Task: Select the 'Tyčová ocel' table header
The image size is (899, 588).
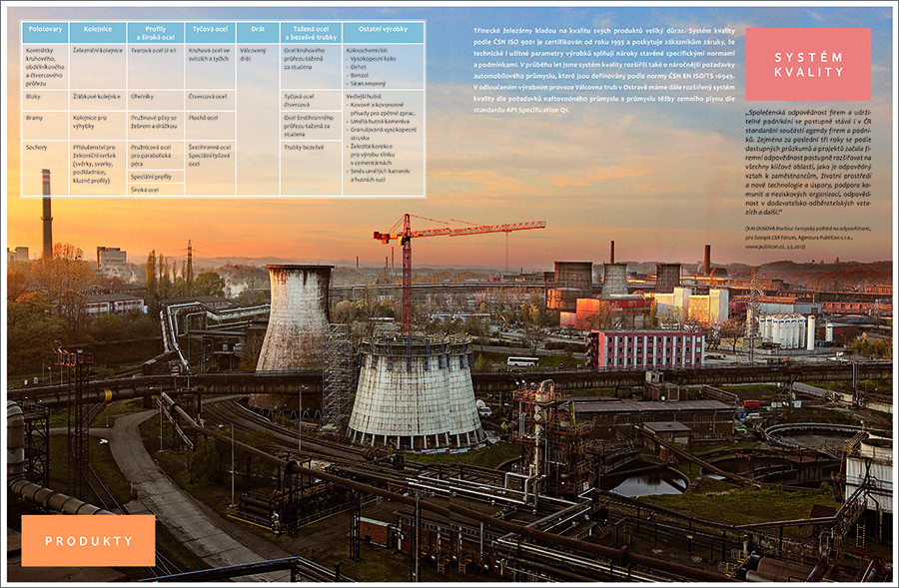Action: point(210,33)
